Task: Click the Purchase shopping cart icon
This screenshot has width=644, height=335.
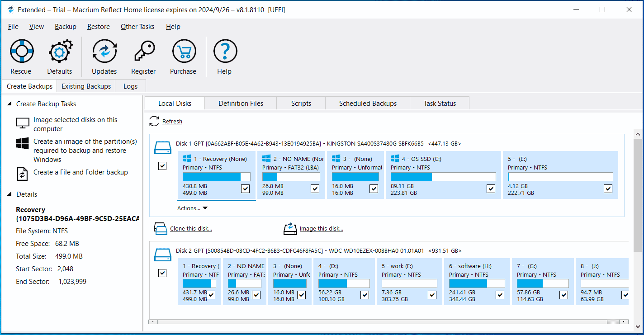Action: click(x=183, y=51)
